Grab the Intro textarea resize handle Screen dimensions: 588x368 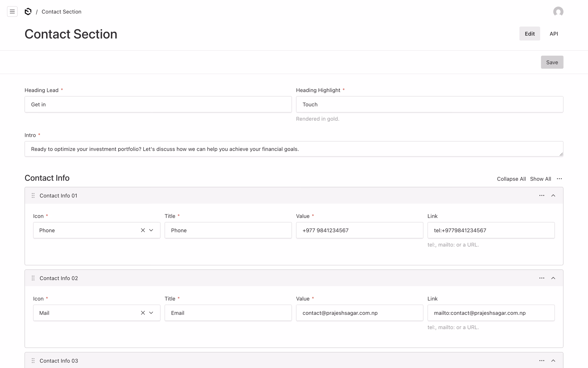561,154
